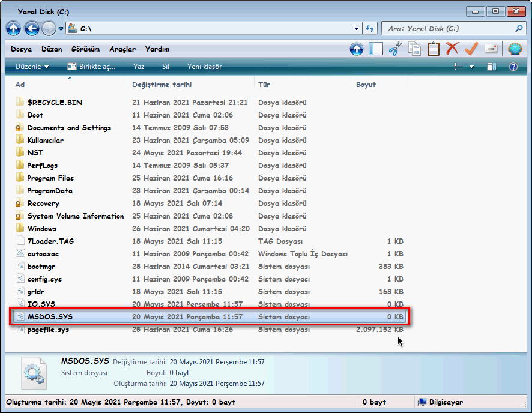This screenshot has height=413, width=532.
Task: Select the bootmgr file
Action: (x=41, y=267)
